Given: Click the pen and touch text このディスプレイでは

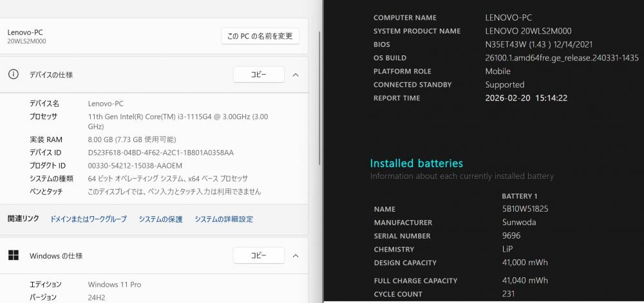Looking at the screenshot, I should coord(116,192).
